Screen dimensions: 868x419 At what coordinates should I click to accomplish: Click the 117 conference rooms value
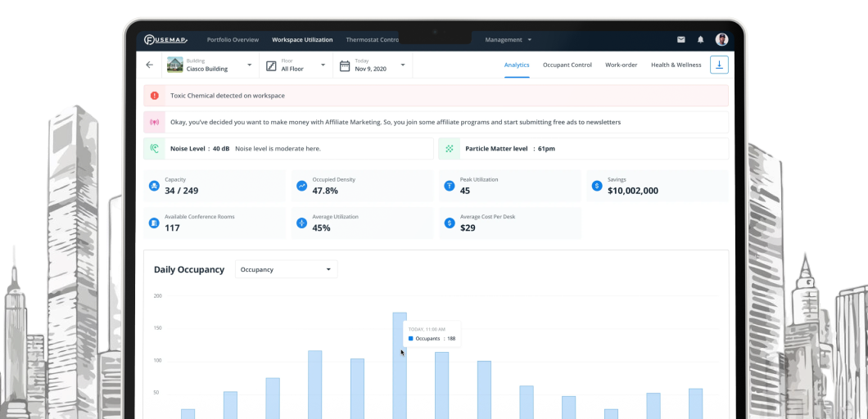click(172, 228)
